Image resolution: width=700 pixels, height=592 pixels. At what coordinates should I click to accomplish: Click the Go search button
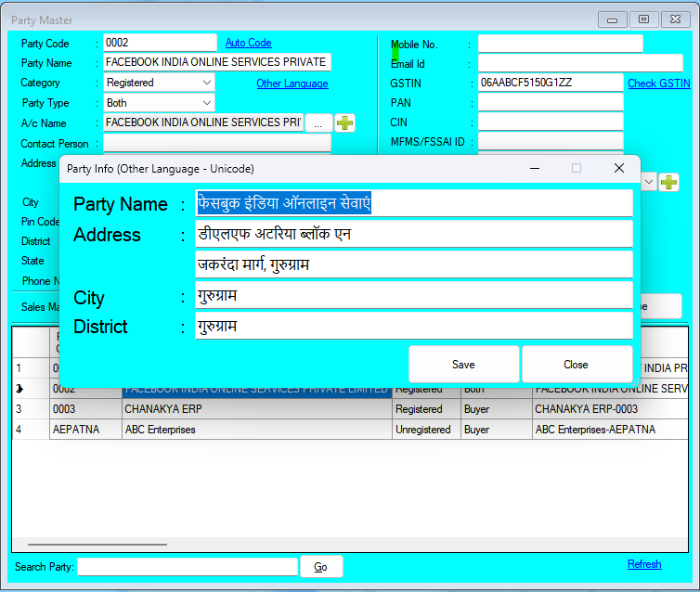click(x=321, y=567)
